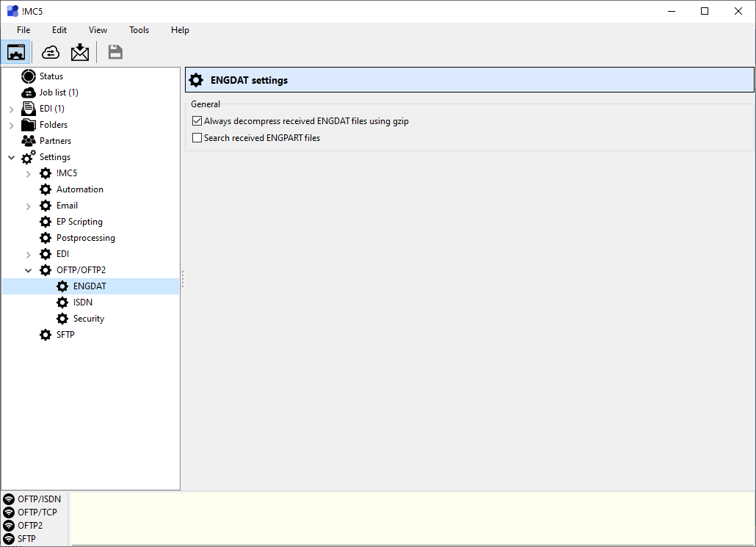The height and width of the screenshot is (547, 756).
Task: Open the Edit menu
Action: (x=59, y=30)
